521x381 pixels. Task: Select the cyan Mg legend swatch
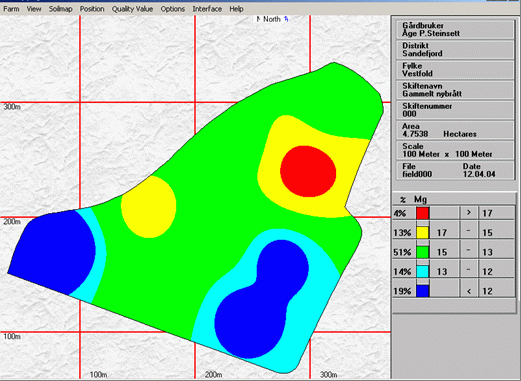coord(422,271)
